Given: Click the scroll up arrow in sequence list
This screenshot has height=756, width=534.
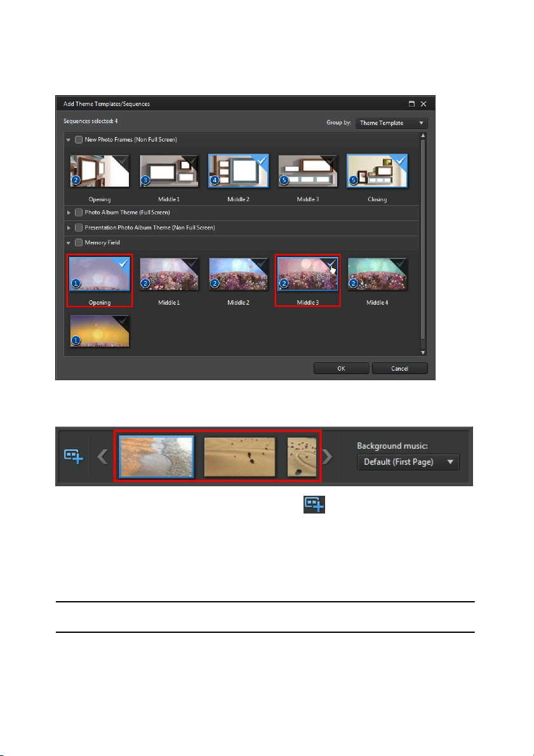Looking at the screenshot, I should tap(423, 136).
